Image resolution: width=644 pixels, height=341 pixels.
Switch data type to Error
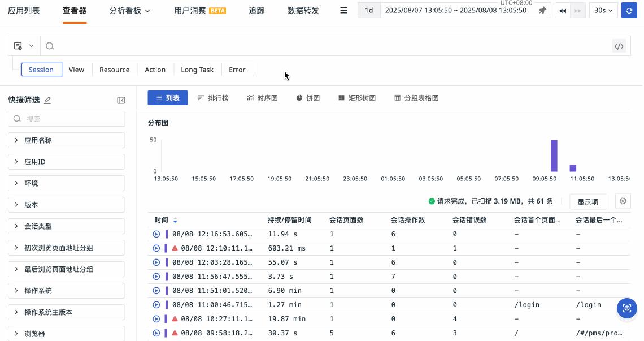click(x=237, y=70)
